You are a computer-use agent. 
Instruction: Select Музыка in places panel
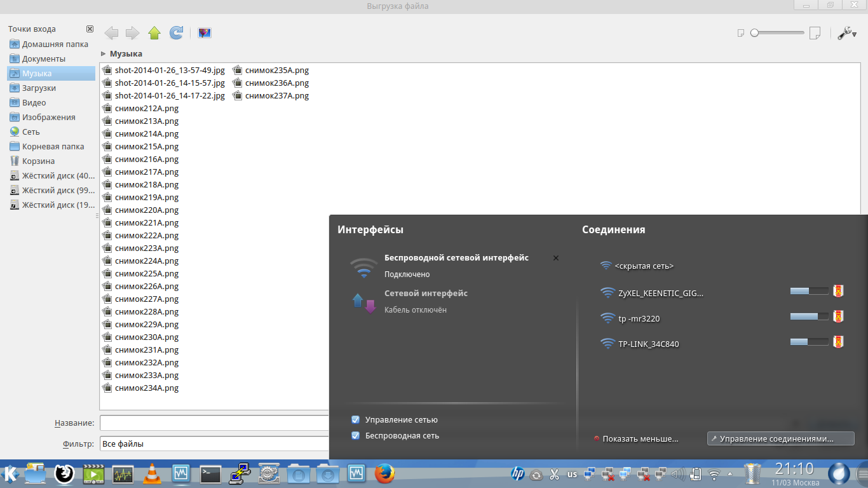[51, 74]
